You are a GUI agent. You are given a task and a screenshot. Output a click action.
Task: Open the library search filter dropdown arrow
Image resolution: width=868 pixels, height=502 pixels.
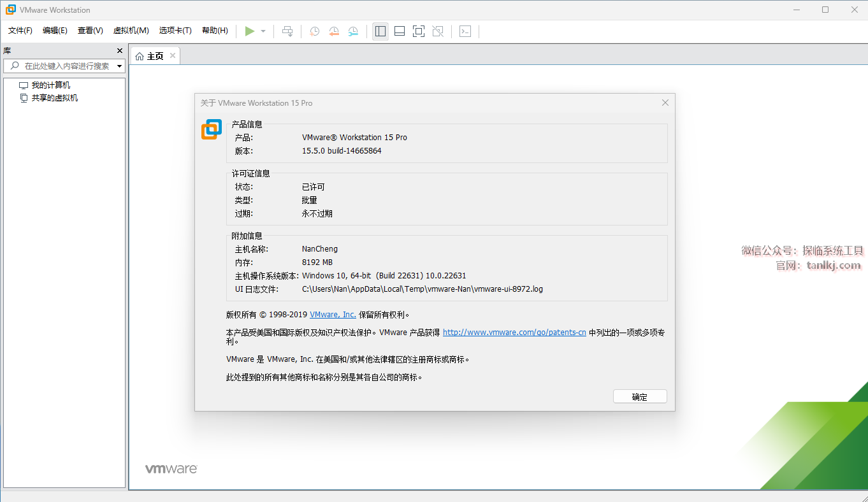click(x=119, y=66)
